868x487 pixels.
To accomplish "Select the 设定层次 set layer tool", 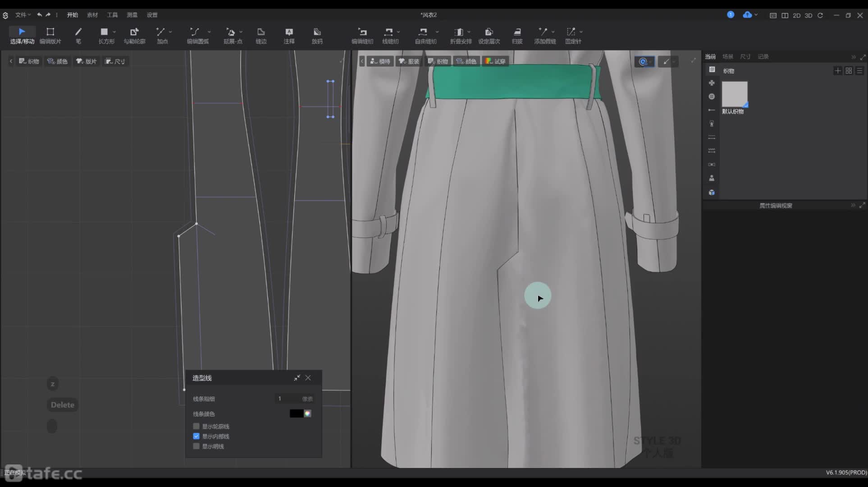I will [x=489, y=35].
